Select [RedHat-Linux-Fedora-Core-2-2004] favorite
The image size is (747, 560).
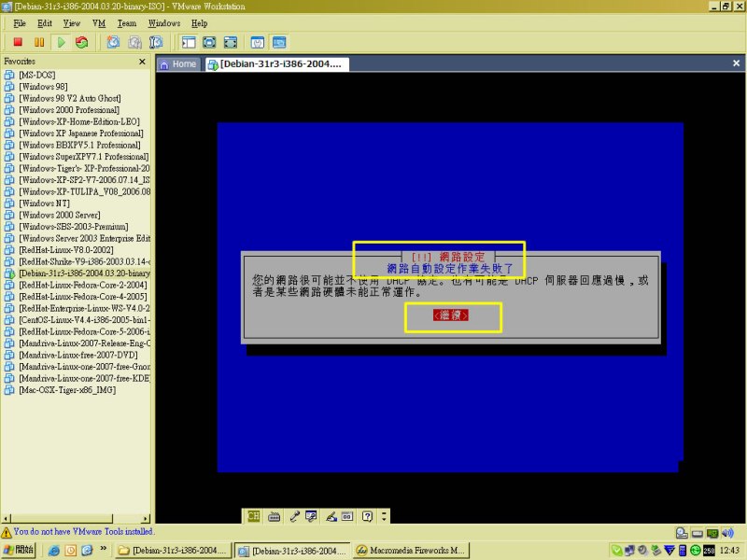pos(83,285)
